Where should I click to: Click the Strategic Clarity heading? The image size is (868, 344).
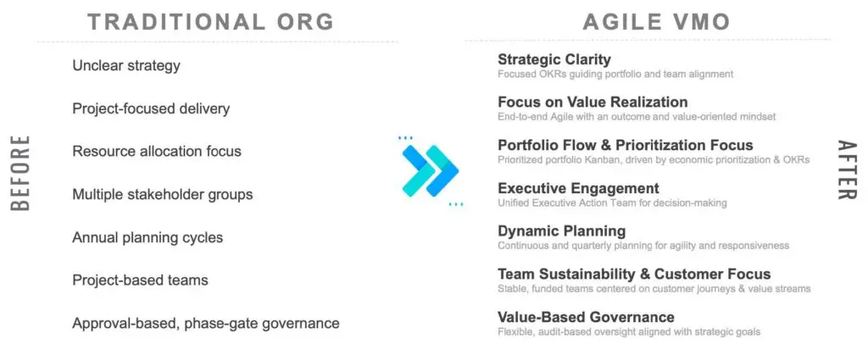tap(554, 59)
